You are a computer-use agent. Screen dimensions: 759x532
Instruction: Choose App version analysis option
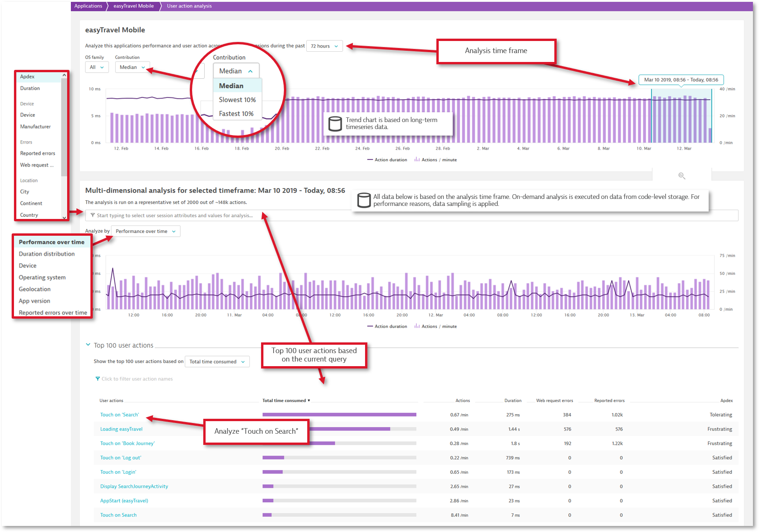(x=34, y=301)
